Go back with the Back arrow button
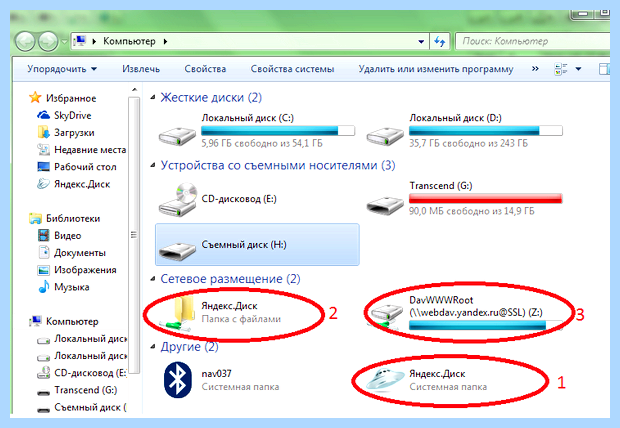Image resolution: width=620 pixels, height=428 pixels. pyautogui.click(x=25, y=41)
